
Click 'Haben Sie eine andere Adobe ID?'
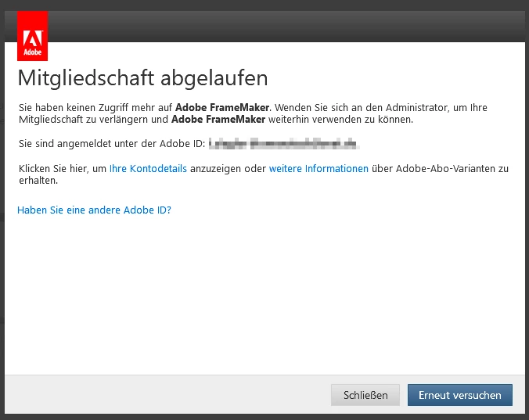click(x=94, y=210)
